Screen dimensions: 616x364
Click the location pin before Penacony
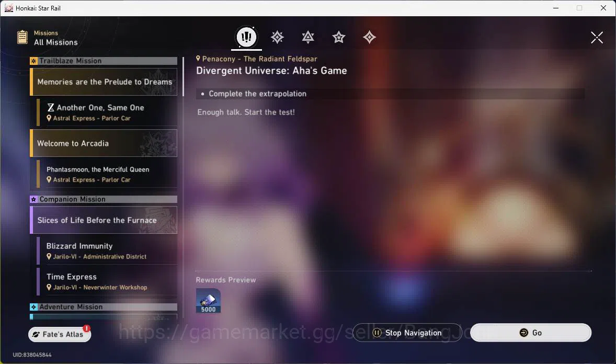pyautogui.click(x=198, y=59)
